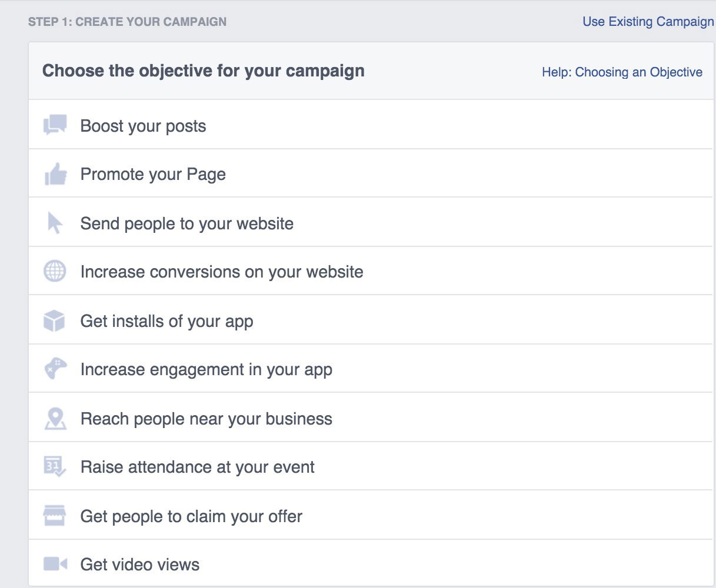Click the map pin local business icon
The width and height of the screenshot is (716, 588).
55,419
